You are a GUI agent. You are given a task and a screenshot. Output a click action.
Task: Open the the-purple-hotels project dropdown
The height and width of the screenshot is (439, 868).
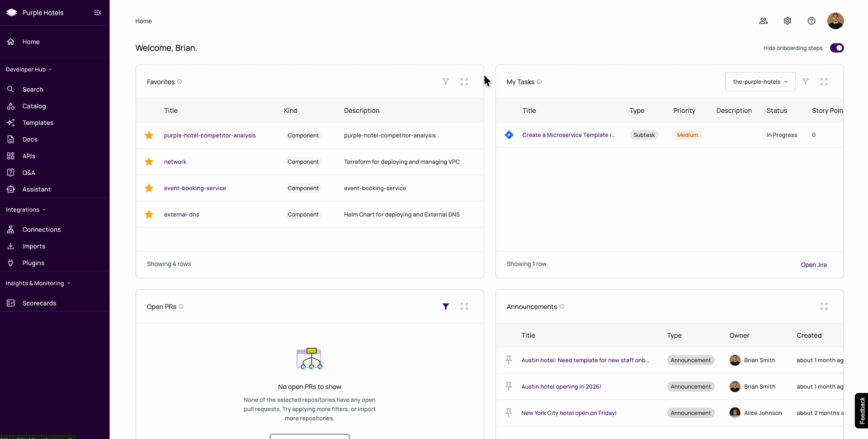pos(760,82)
